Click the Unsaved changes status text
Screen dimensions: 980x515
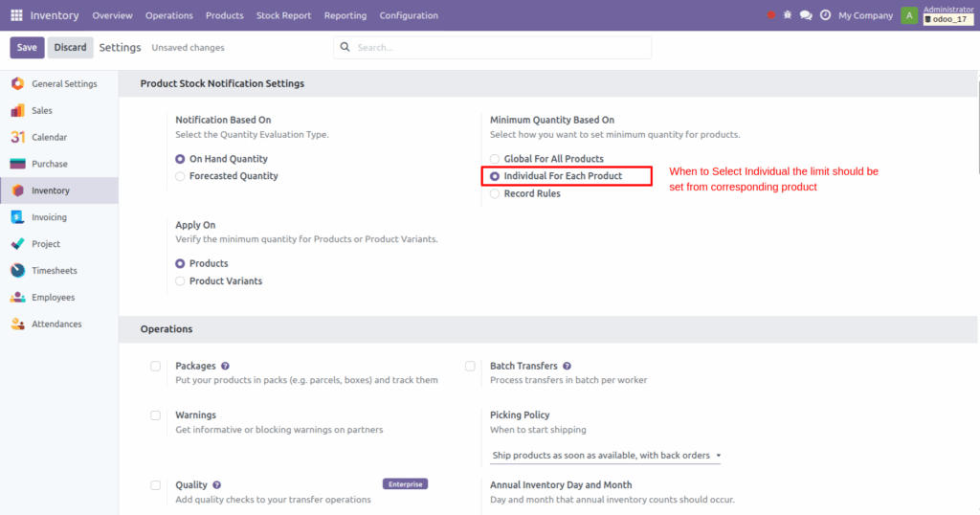[x=189, y=48]
